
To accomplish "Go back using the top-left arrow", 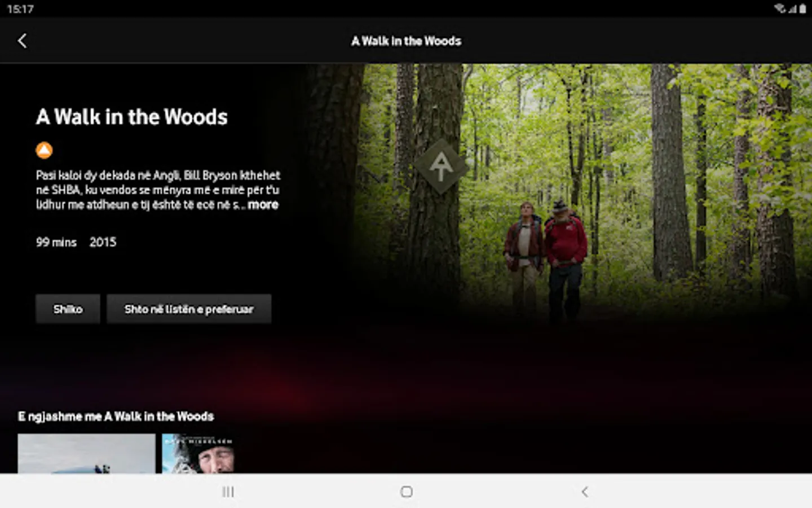I will click(22, 41).
